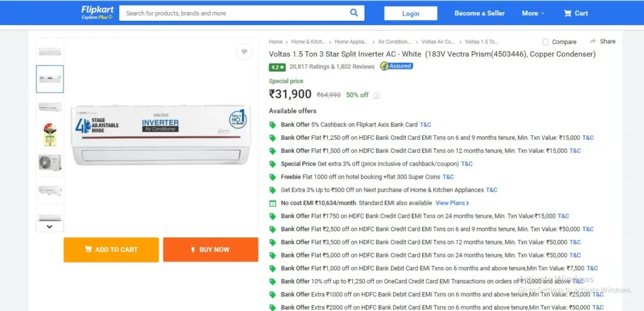Open T&C for Flat ₹3,500 off offer
Image resolution: width=644 pixels, height=311 pixels.
coord(575,242)
